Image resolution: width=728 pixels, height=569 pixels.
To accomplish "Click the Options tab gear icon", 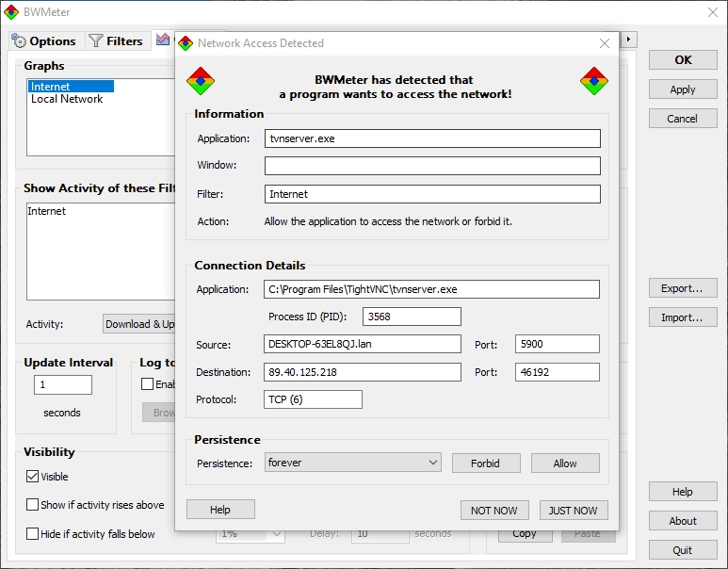I will [x=19, y=41].
